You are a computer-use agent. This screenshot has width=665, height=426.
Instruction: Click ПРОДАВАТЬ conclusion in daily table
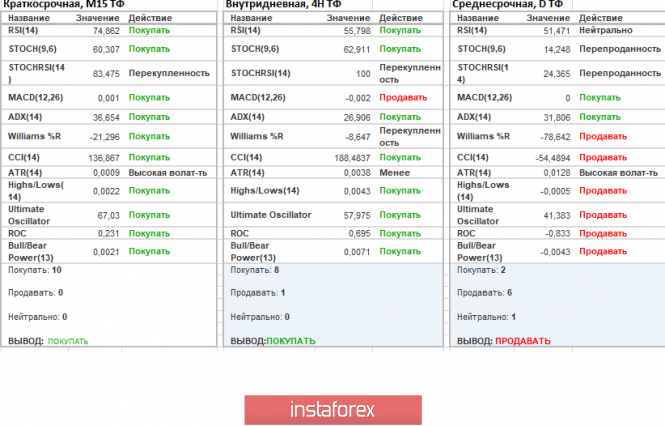coord(522,341)
